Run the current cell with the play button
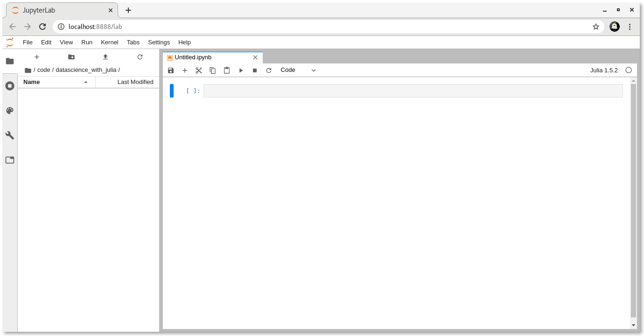644x336 pixels. pyautogui.click(x=241, y=70)
